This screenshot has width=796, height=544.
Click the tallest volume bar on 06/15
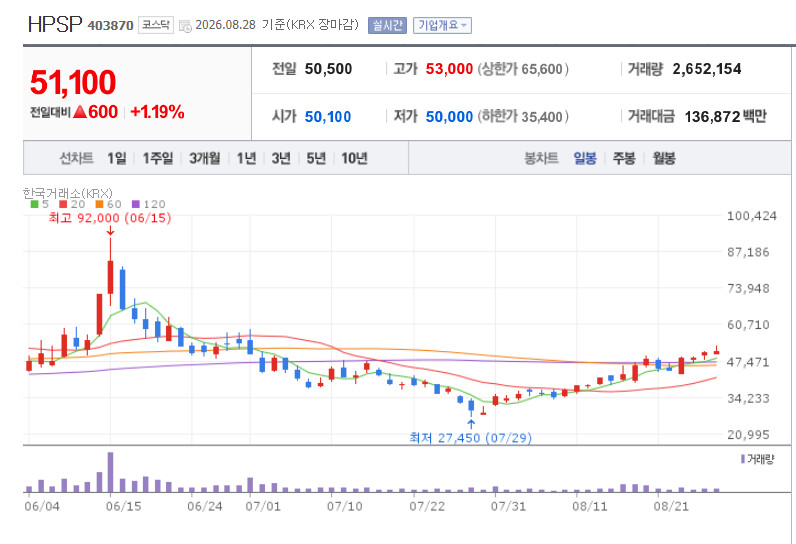coord(110,472)
